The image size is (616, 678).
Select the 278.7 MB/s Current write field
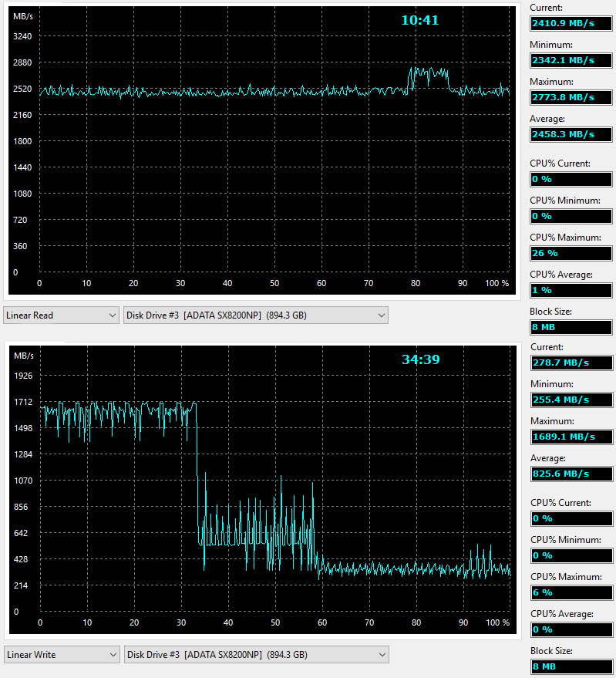tap(571, 363)
